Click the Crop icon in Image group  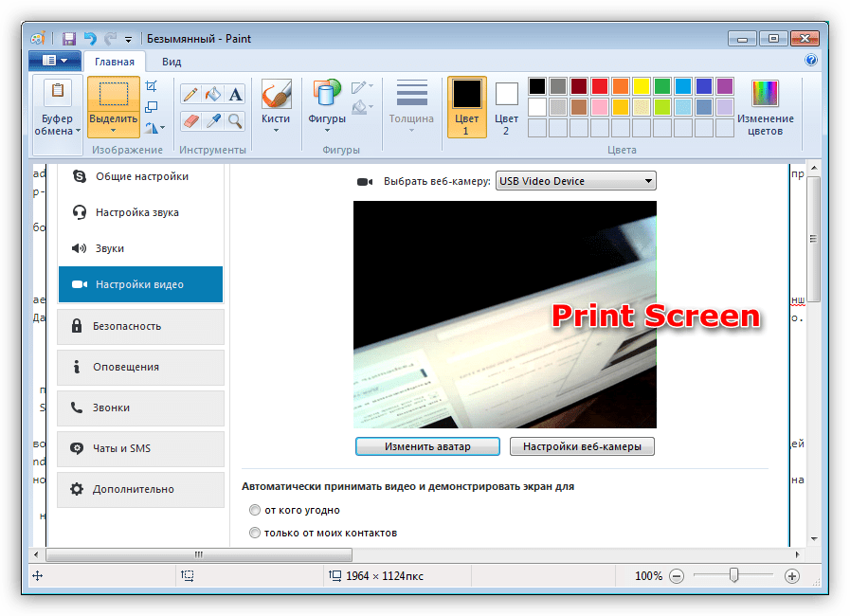152,87
